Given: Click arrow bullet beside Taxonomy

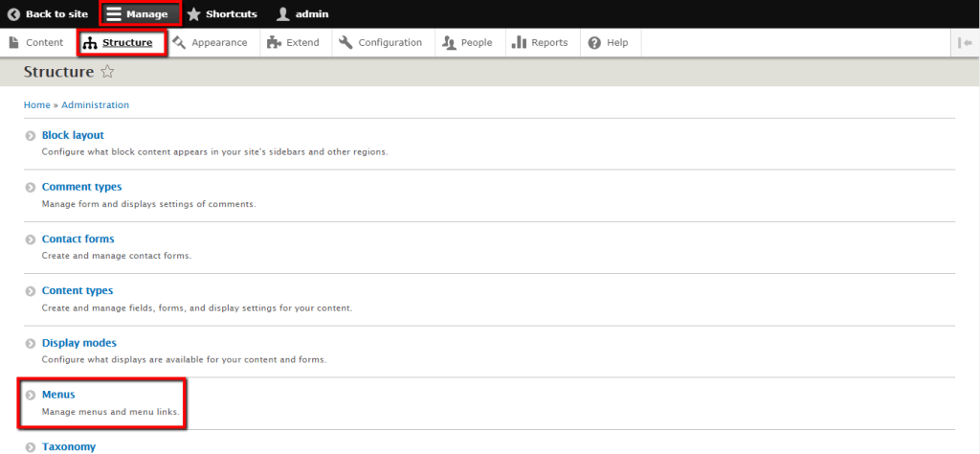Looking at the screenshot, I should click(x=30, y=447).
